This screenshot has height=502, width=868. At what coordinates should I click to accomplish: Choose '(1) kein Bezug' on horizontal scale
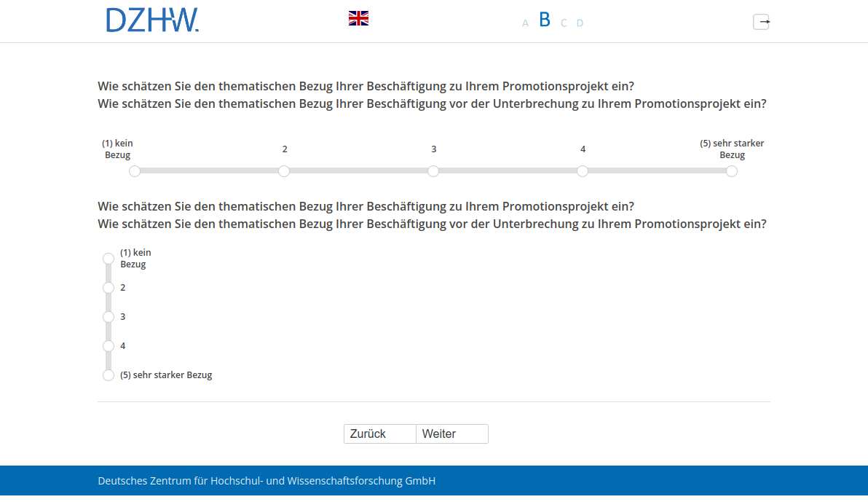point(135,171)
